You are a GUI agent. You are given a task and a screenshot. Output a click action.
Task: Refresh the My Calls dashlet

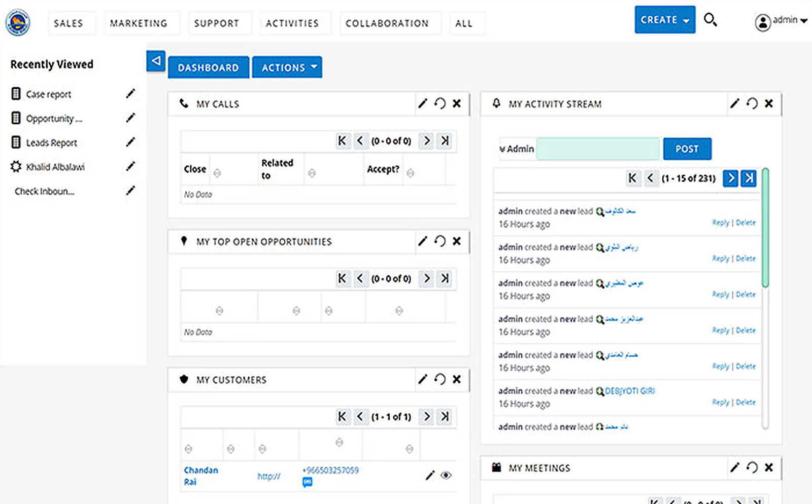(x=440, y=103)
